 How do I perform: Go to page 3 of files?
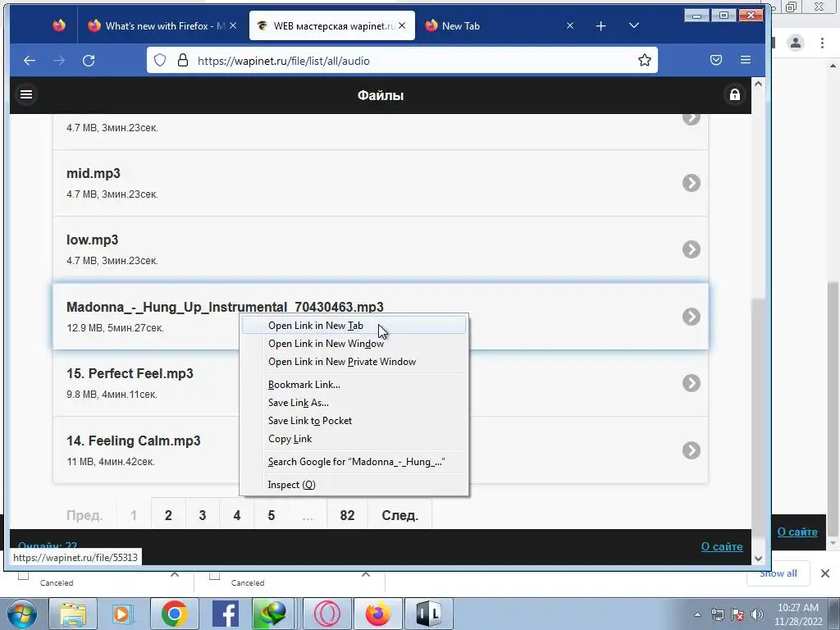click(203, 515)
